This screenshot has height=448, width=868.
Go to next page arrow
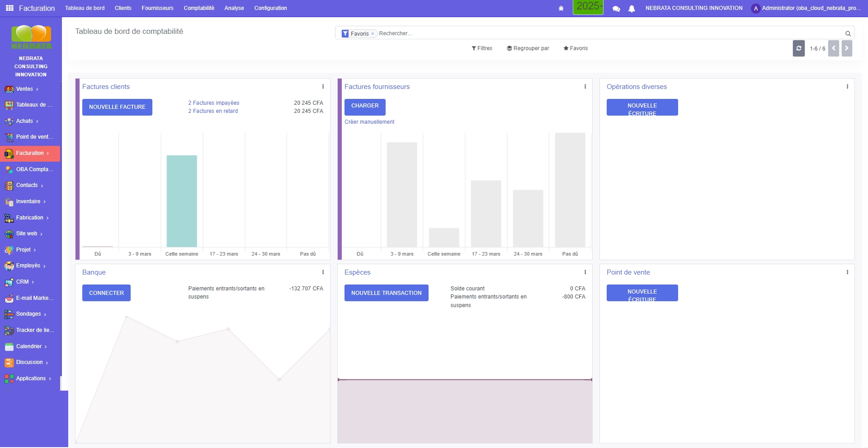(847, 48)
